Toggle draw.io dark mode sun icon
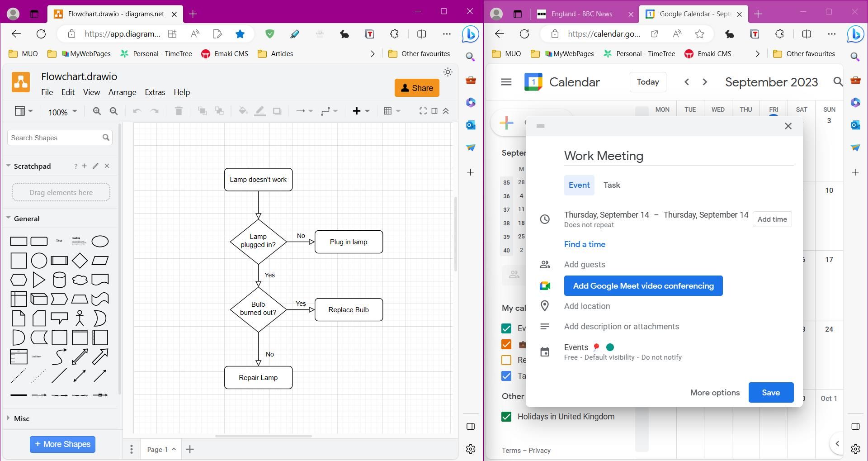 click(448, 72)
